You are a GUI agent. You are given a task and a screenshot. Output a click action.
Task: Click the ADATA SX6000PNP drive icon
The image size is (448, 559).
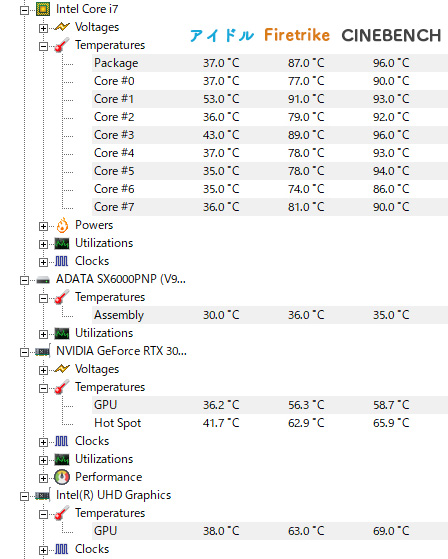point(43,280)
